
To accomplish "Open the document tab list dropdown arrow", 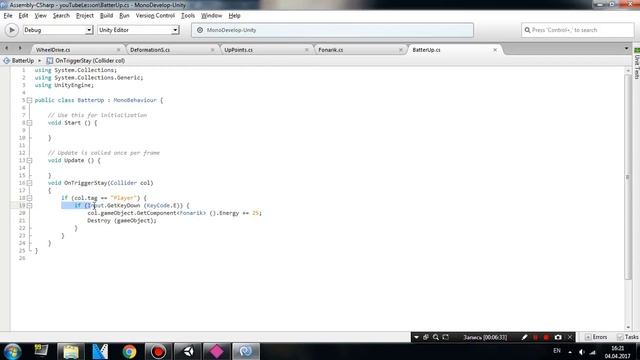I will click(627, 49).
